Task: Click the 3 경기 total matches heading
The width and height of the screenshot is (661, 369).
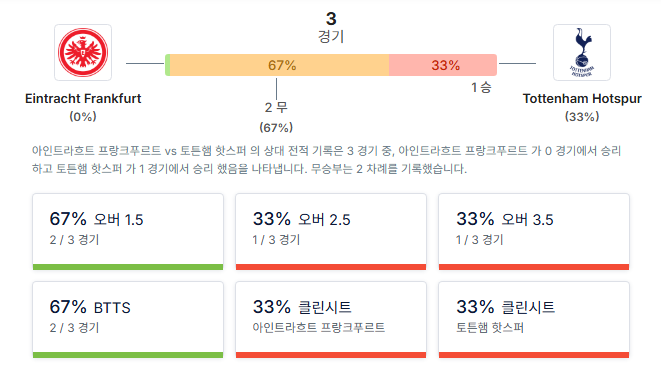Action: (x=331, y=27)
